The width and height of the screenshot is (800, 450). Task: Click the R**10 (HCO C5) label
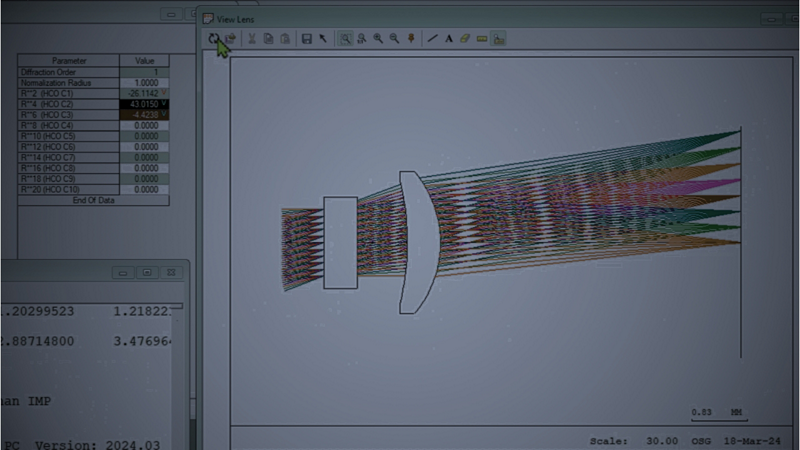click(x=69, y=137)
